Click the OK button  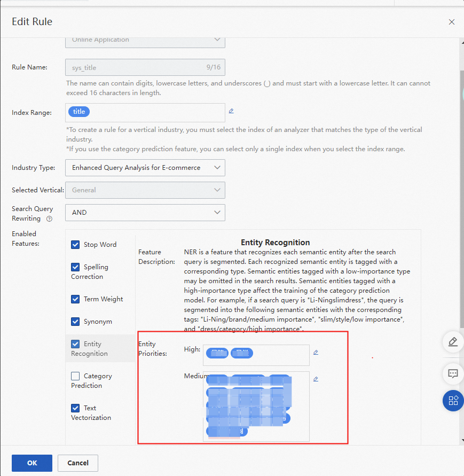click(32, 463)
